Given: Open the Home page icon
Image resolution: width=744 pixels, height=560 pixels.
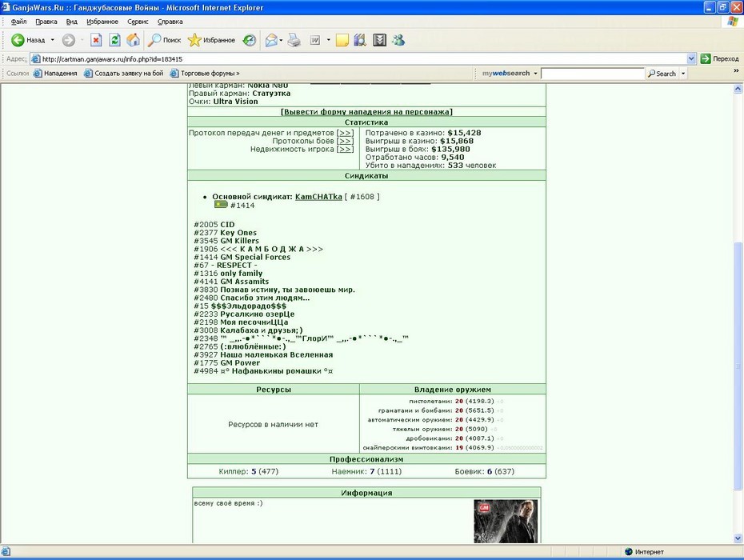Looking at the screenshot, I should [133, 40].
